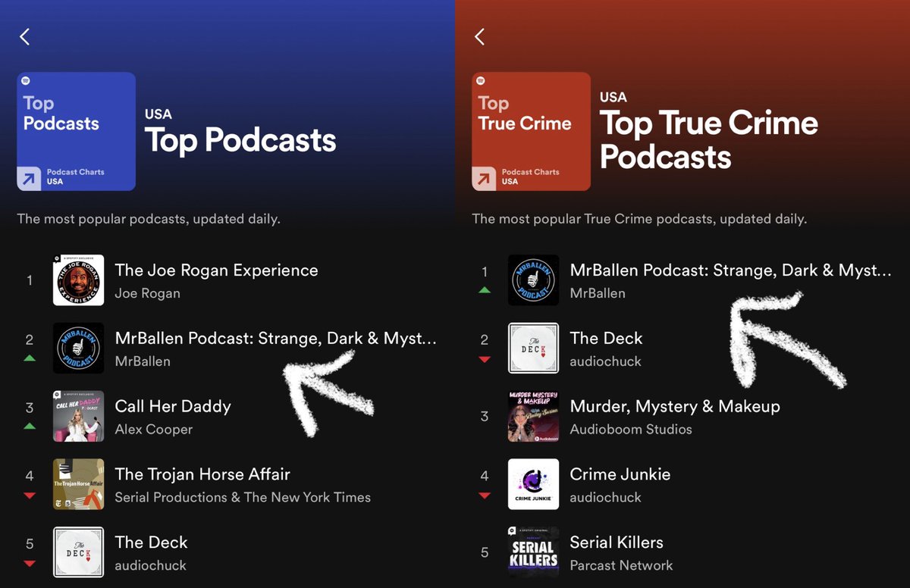Click the Top Podcasts heading
Image resolution: width=910 pixels, height=588 pixels.
(240, 140)
